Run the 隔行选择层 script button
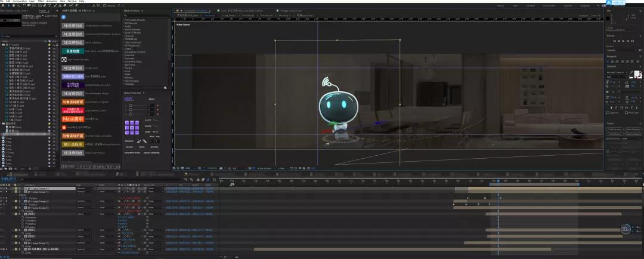 click(x=73, y=144)
